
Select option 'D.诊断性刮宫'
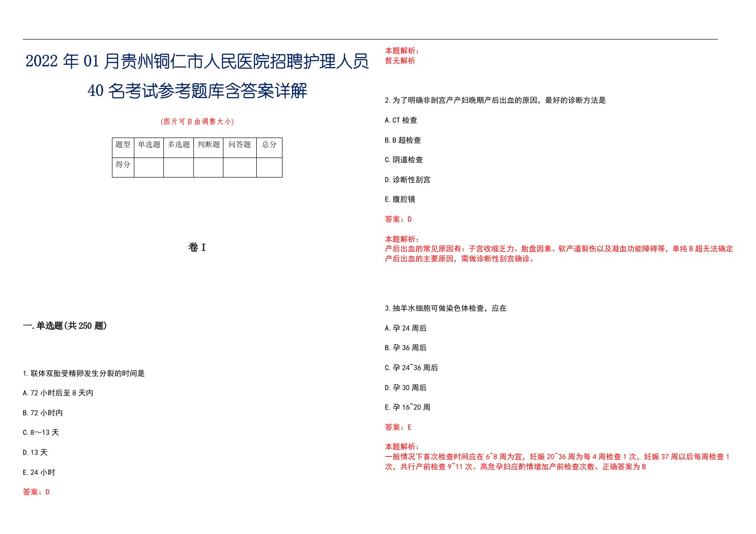point(408,180)
